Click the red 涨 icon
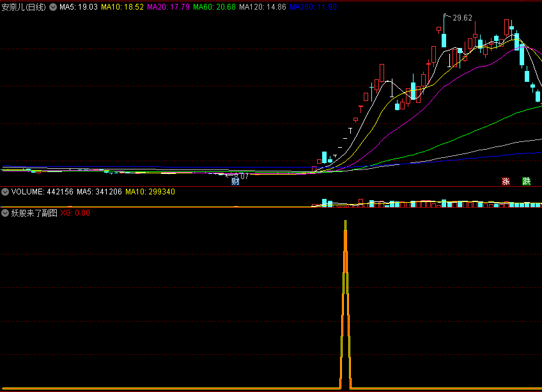 [506, 182]
